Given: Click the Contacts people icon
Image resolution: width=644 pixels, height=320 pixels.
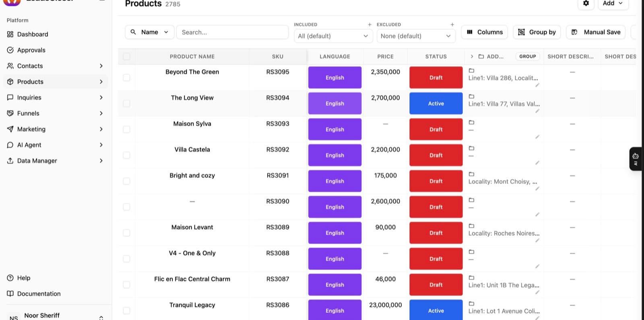Looking at the screenshot, I should point(10,66).
